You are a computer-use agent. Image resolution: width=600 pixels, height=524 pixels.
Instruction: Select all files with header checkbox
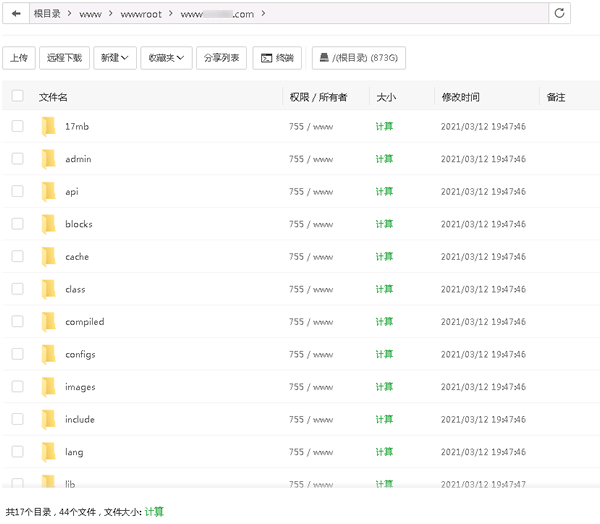tap(17, 96)
